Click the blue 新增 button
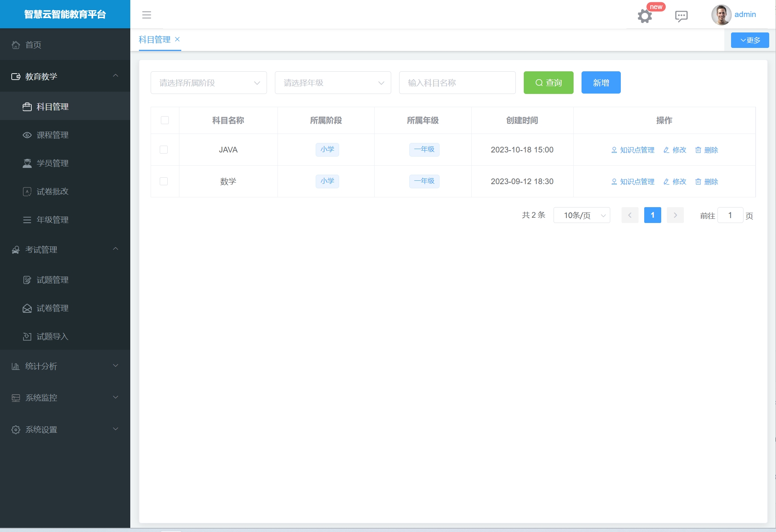This screenshot has height=532, width=776. coord(601,83)
